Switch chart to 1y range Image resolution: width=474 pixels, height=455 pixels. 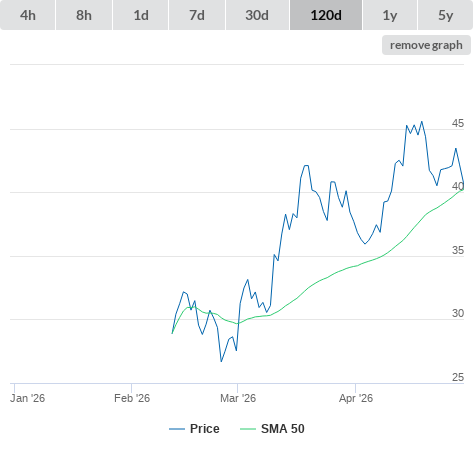pyautogui.click(x=390, y=15)
